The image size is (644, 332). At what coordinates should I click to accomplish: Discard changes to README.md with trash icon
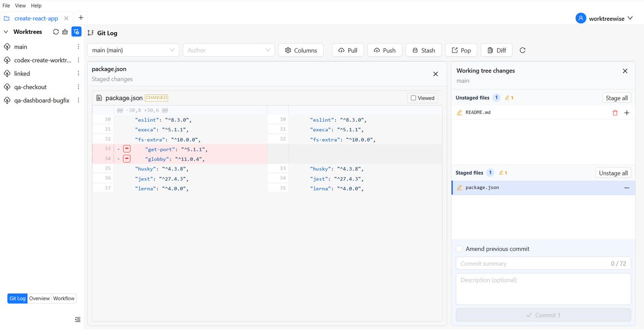[x=615, y=113]
